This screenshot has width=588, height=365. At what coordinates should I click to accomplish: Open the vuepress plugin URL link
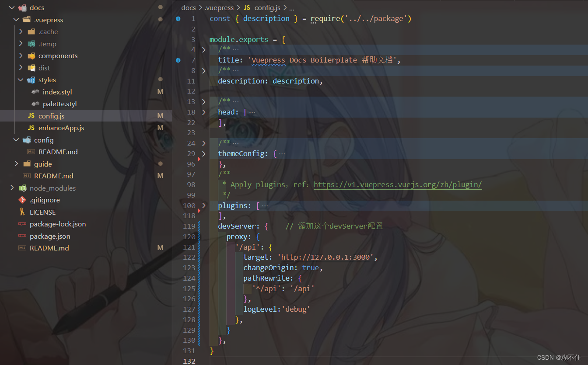click(398, 184)
